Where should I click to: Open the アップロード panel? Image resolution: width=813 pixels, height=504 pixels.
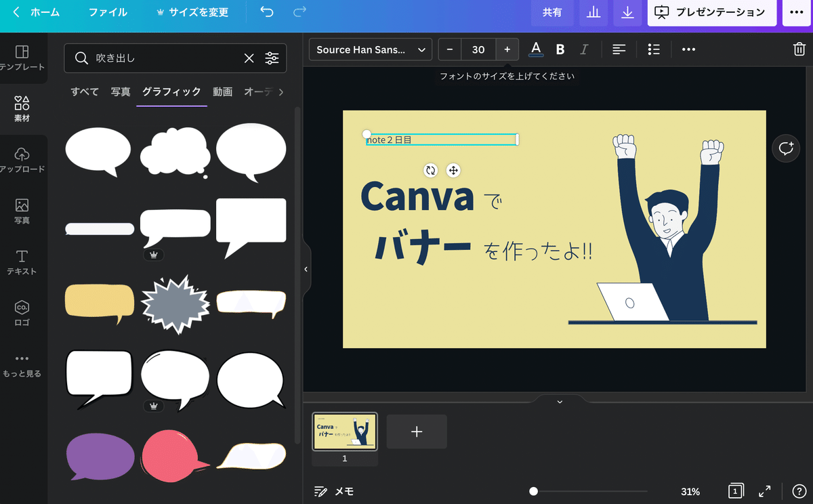coord(22,160)
